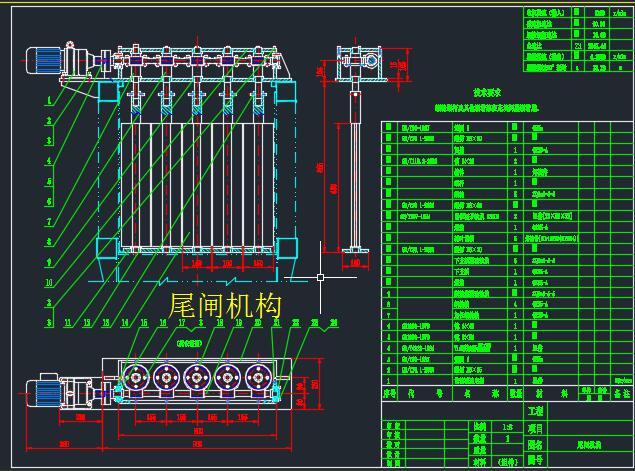Viewport: 635px width, 471px height.
Task: Select the 技术要求 heading text
Action: [487, 93]
